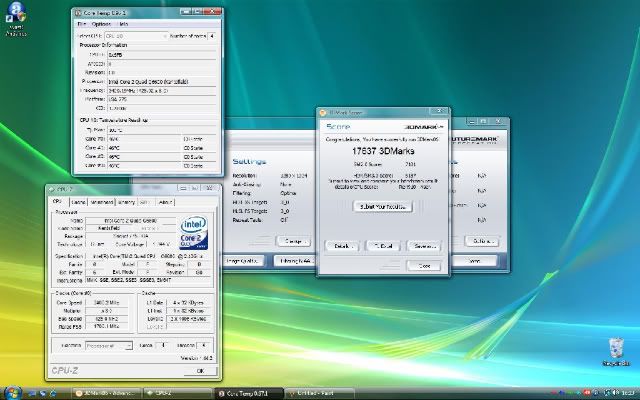
Task: Open the desktop shortcut in the top-left corner
Action: click(x=16, y=20)
